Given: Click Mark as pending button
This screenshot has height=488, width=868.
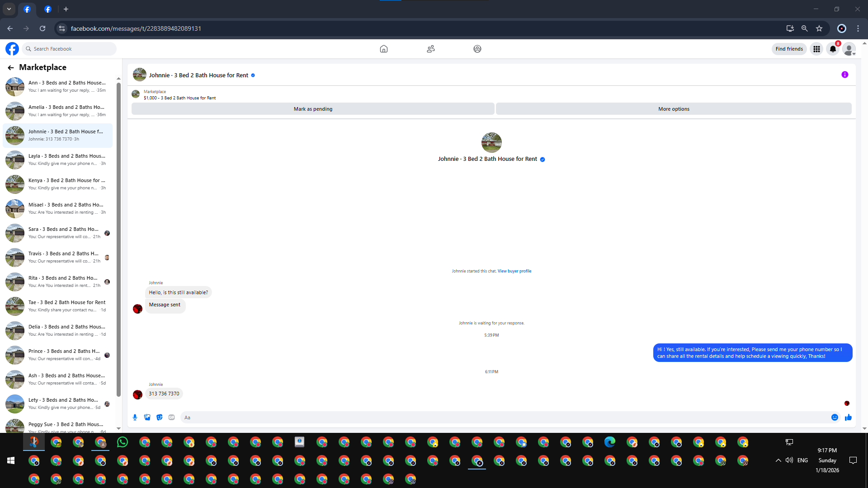Looking at the screenshot, I should (313, 109).
